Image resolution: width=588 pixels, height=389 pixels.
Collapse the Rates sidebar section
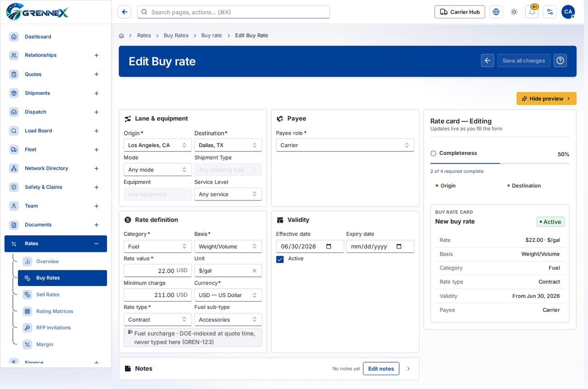(96, 244)
